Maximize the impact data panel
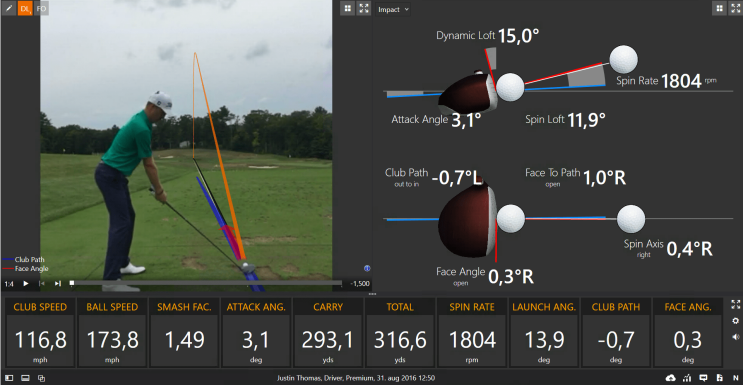 pos(735,8)
